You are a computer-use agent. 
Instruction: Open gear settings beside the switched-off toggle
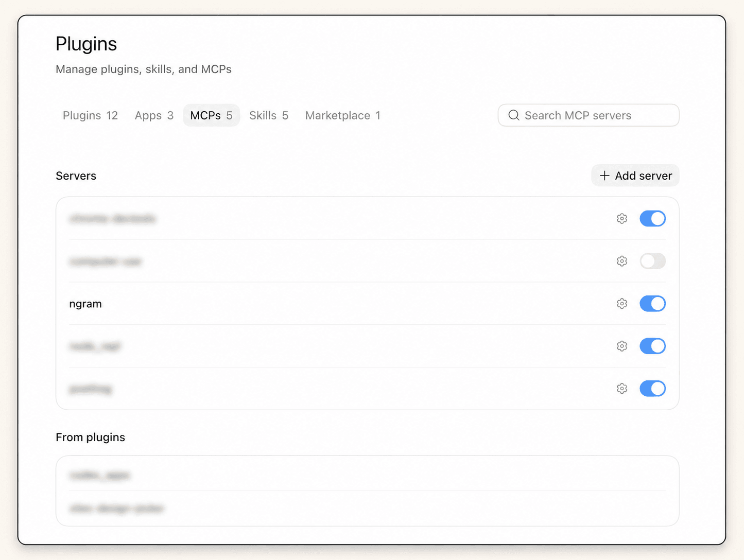622,261
